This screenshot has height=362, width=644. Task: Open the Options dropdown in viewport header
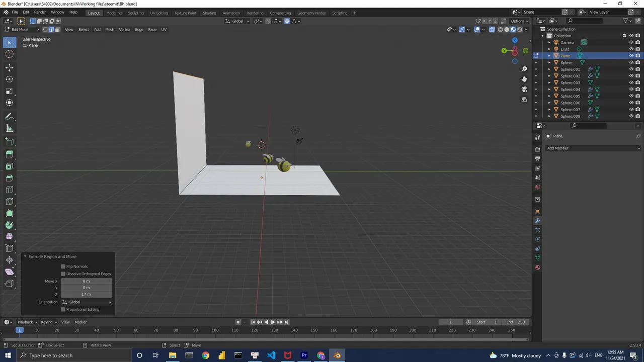(520, 21)
